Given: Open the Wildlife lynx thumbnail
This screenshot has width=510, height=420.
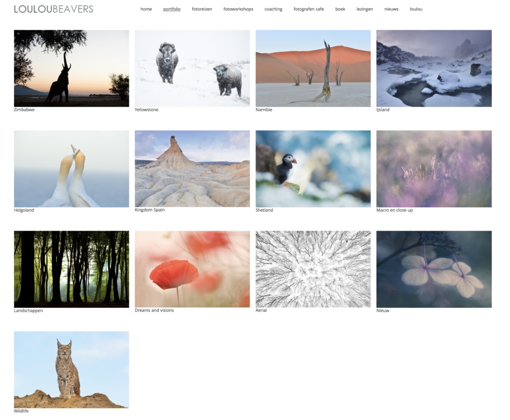Looking at the screenshot, I should pos(71,370).
